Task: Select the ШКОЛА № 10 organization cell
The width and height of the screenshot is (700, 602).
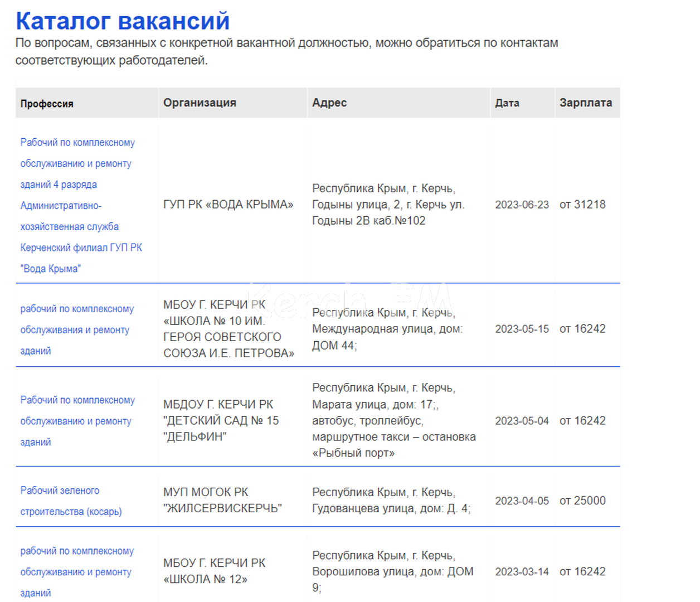Action: (229, 329)
